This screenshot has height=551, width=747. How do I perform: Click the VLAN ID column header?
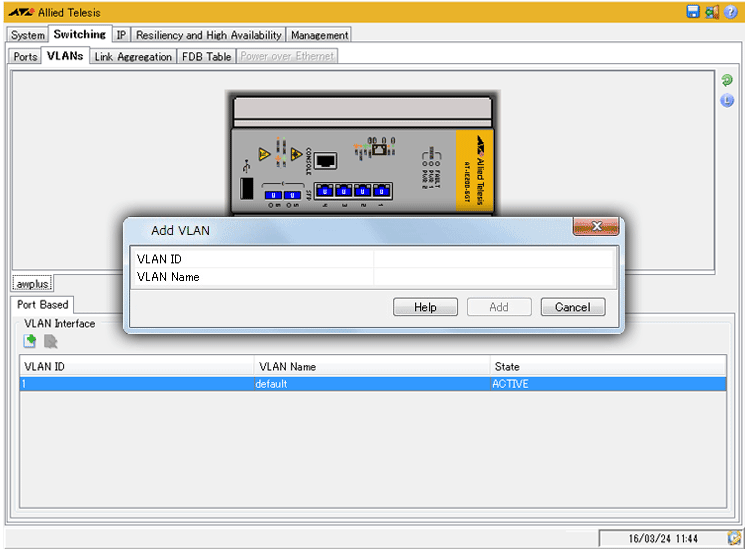click(137, 366)
